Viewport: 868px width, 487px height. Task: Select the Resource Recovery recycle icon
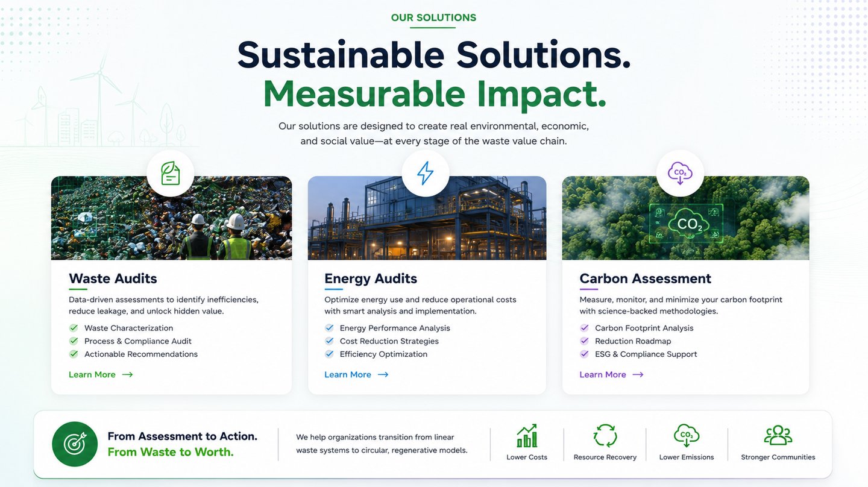(x=605, y=436)
